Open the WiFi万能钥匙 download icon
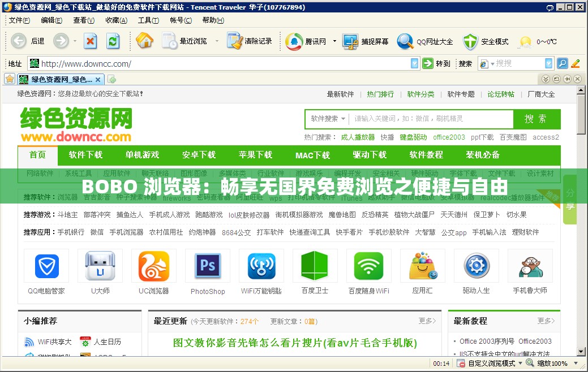This screenshot has width=588, height=372. [261, 266]
